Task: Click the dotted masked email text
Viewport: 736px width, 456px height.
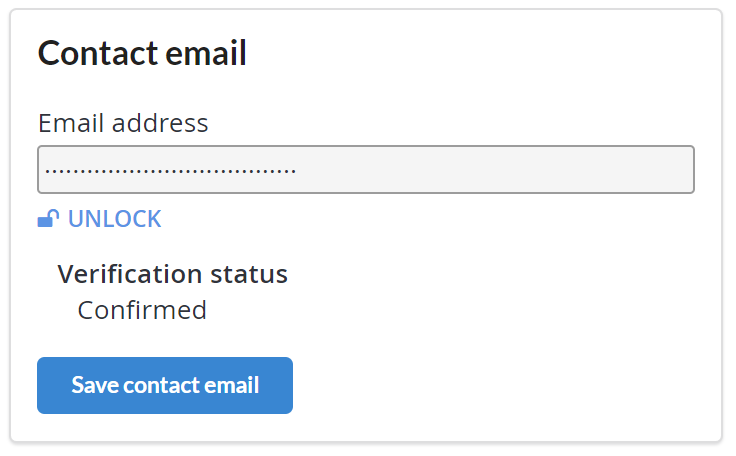Action: (x=170, y=170)
